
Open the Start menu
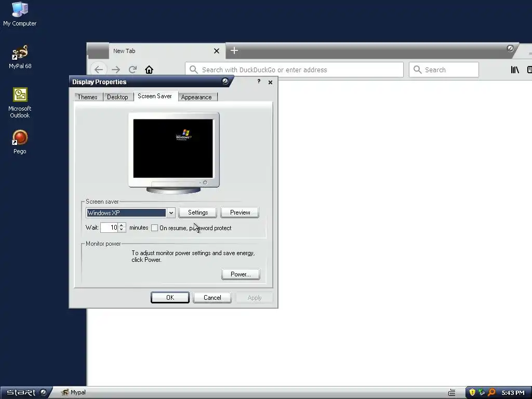(x=26, y=393)
